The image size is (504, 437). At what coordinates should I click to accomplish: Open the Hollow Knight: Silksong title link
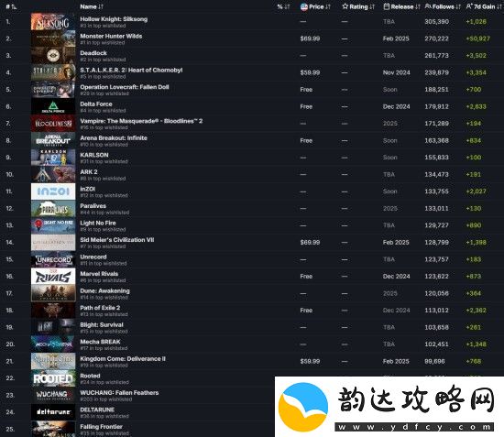[114, 19]
